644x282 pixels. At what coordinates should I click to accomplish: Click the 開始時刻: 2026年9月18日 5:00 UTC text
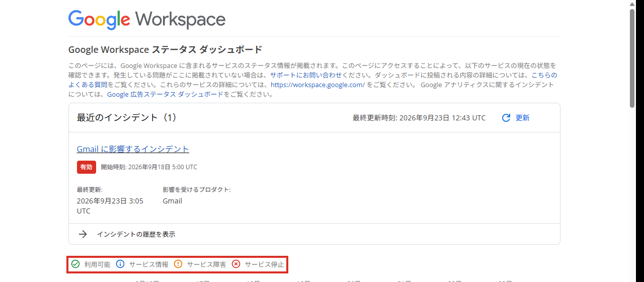149,167
